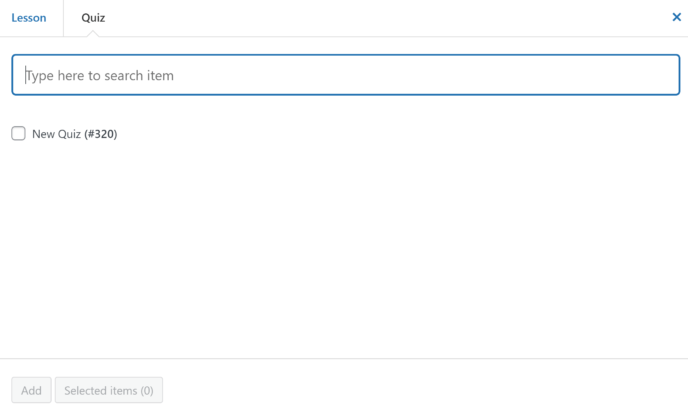Screen dimensions: 688x416
Task: Click the 'Type here to search item' placeholder
Action: [100, 75]
